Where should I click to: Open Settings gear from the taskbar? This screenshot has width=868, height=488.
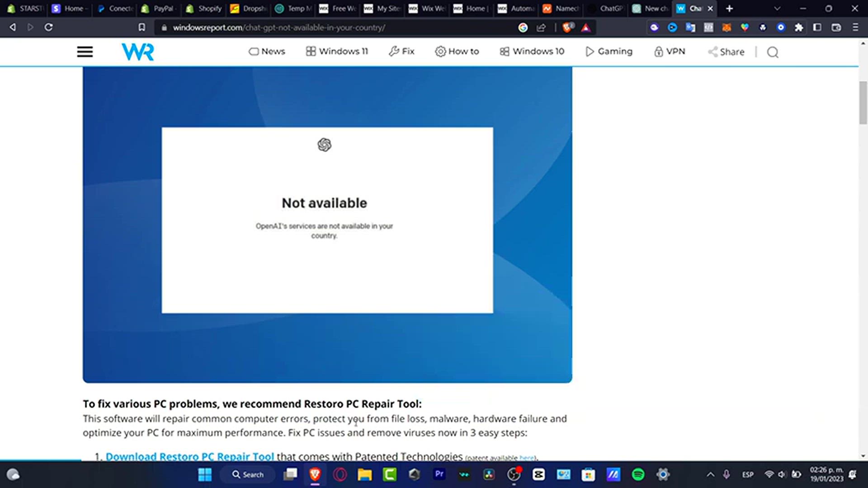click(663, 474)
